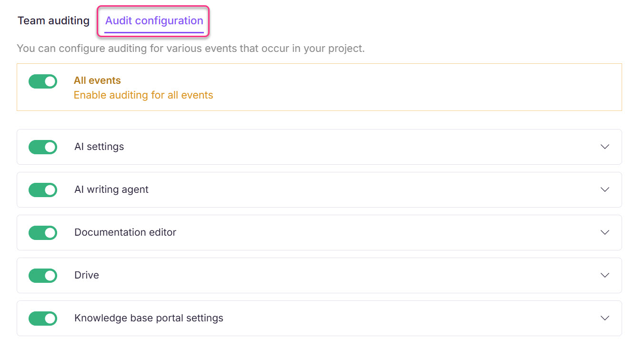Select the Knowledge base portal settings row

pos(149,318)
